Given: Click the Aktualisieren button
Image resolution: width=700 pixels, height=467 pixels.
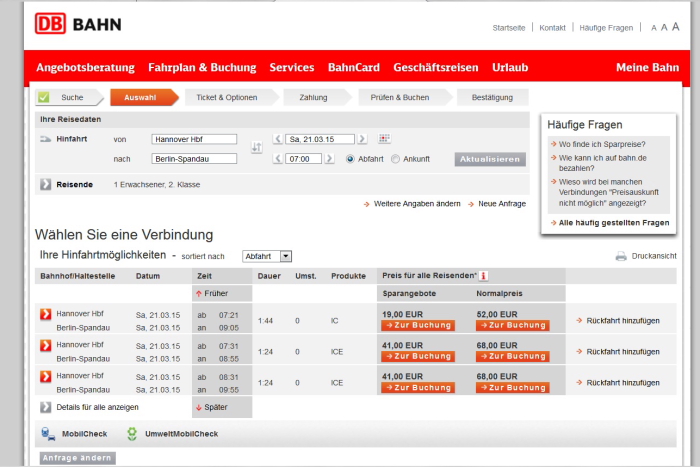Looking at the screenshot, I should [489, 159].
